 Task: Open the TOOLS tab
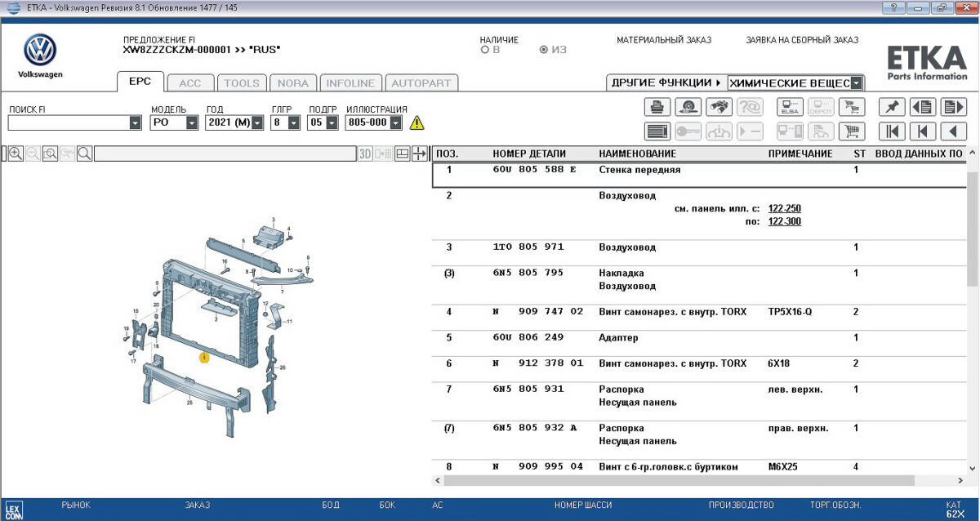[x=242, y=82]
